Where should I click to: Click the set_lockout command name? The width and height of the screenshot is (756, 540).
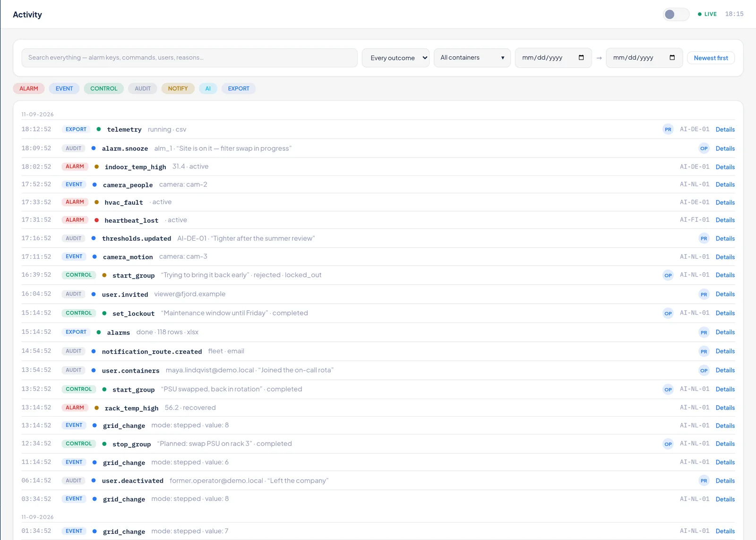point(134,314)
